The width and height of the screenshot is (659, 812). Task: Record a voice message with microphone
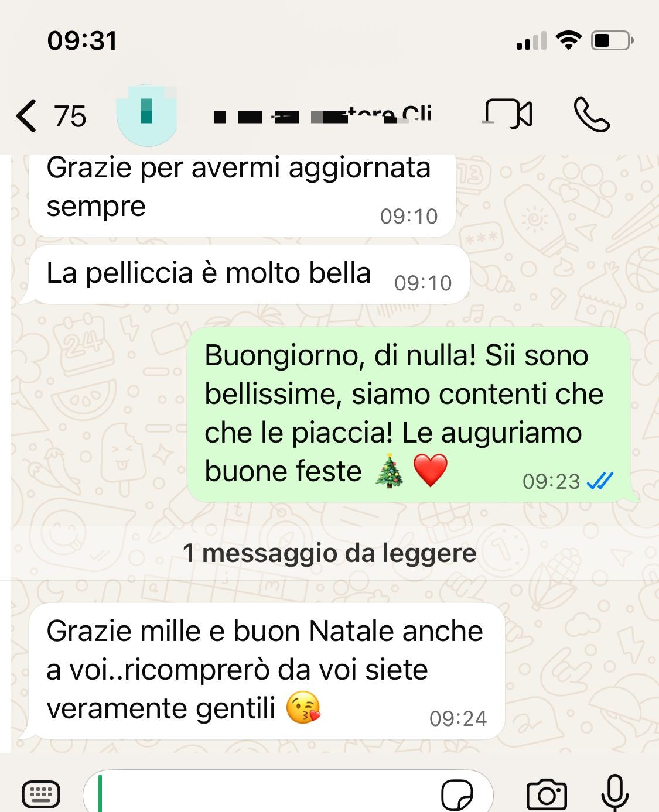point(615,793)
